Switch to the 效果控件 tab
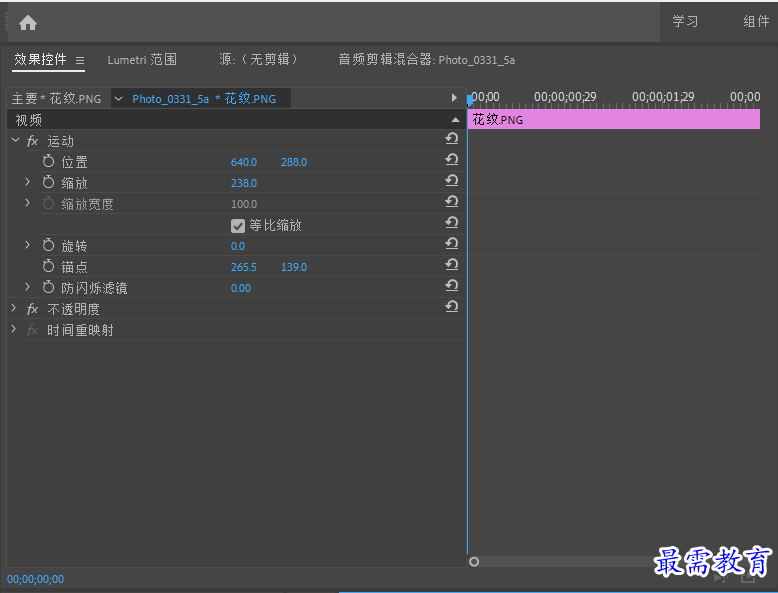 pyautogui.click(x=40, y=60)
